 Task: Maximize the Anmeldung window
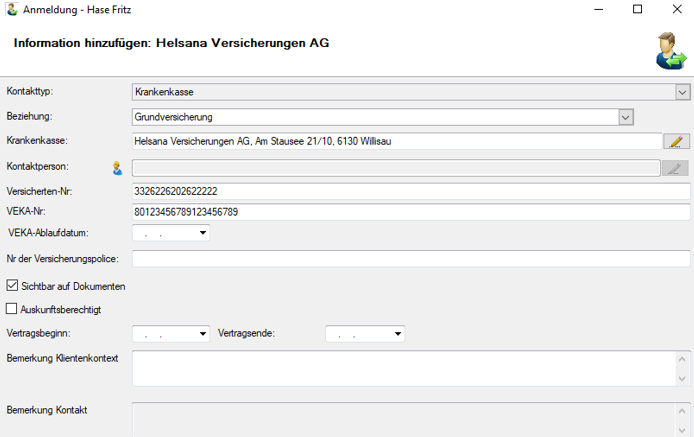(637, 9)
